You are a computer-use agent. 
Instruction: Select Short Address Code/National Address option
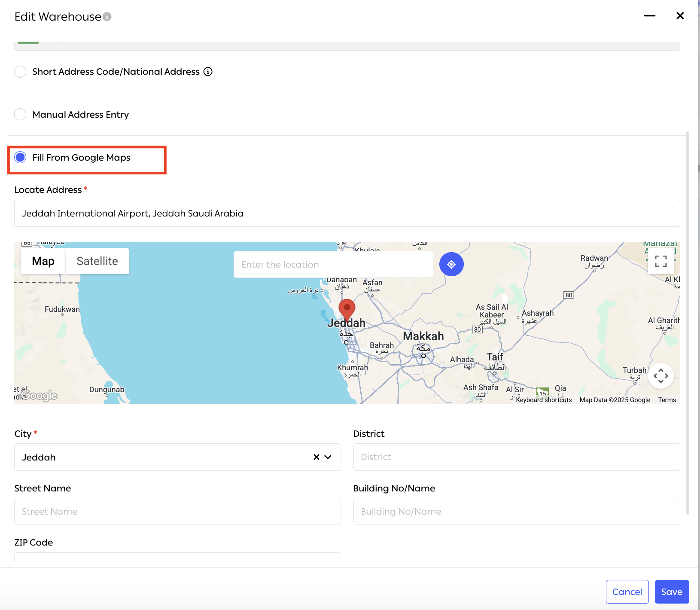click(x=20, y=72)
